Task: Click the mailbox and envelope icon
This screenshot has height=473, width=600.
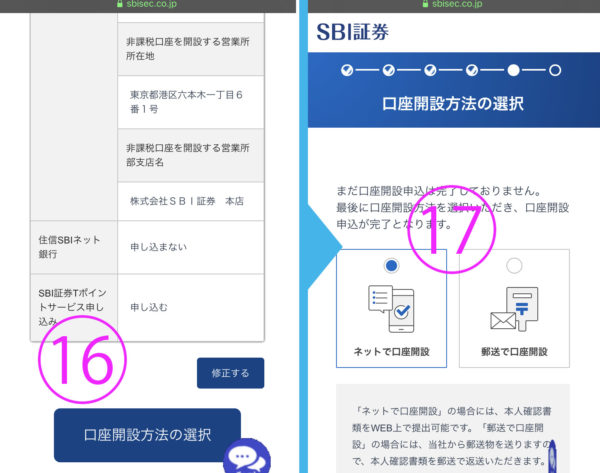Action: pos(514,309)
